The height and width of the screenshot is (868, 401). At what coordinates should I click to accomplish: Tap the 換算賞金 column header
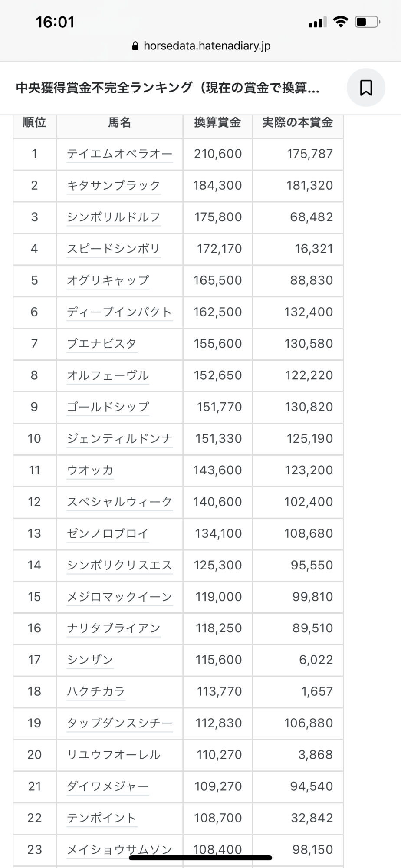click(217, 123)
